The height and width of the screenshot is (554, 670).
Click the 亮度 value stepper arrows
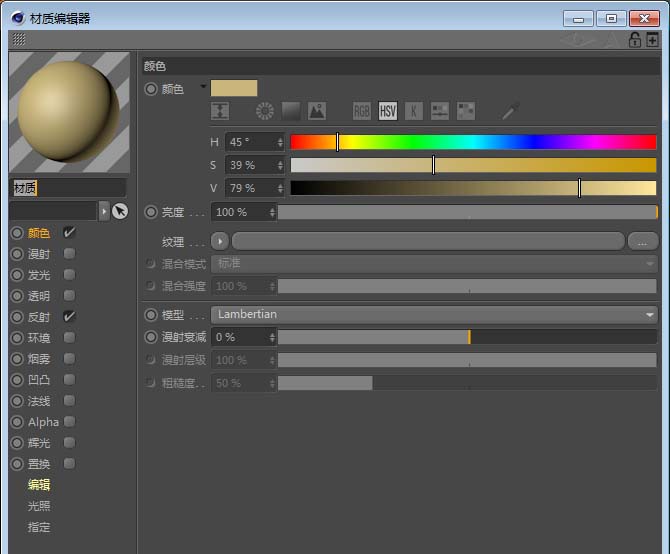[x=272, y=212]
